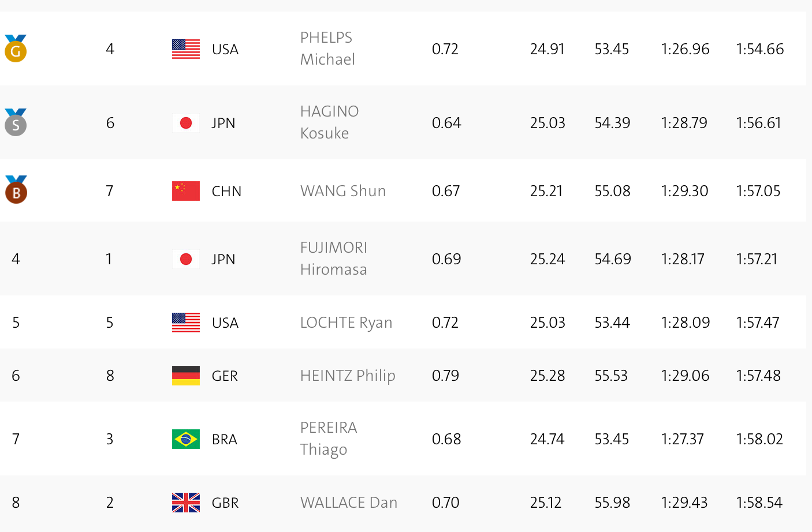Image resolution: width=812 pixels, height=532 pixels.
Task: Select WANG Shun's name
Action: tap(343, 191)
